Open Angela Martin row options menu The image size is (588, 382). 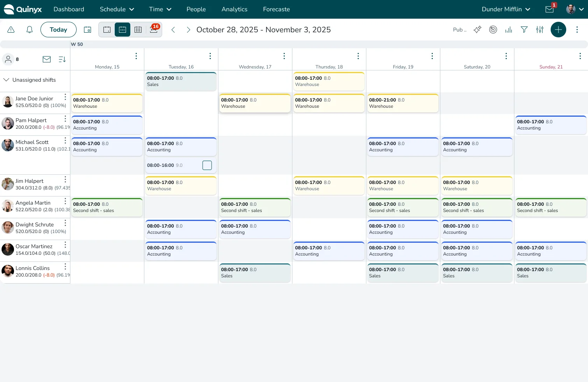(65, 201)
